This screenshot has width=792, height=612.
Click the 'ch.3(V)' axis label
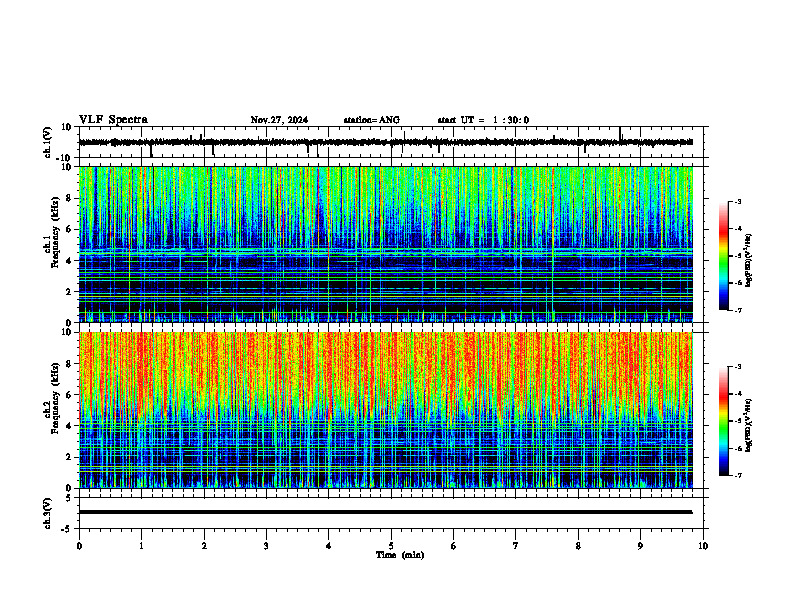pos(48,513)
